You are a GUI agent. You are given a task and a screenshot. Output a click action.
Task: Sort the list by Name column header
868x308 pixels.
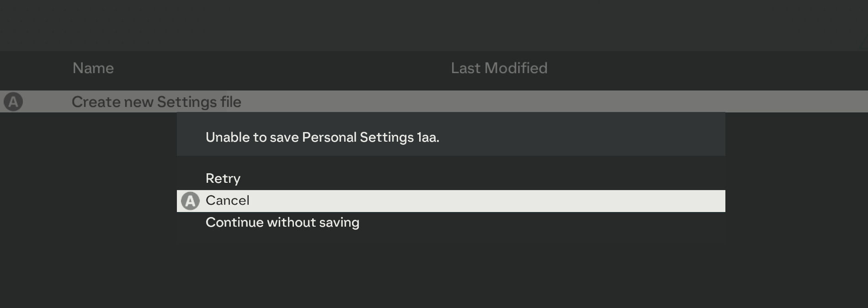93,68
